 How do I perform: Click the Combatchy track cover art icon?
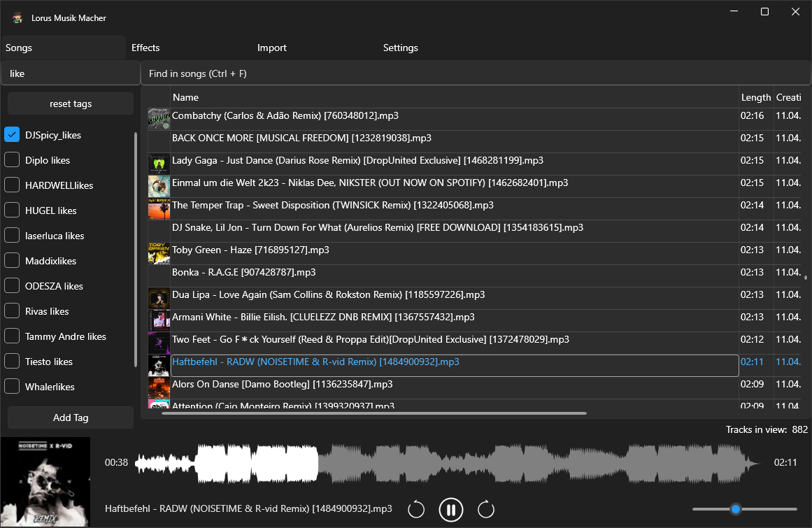[159, 119]
